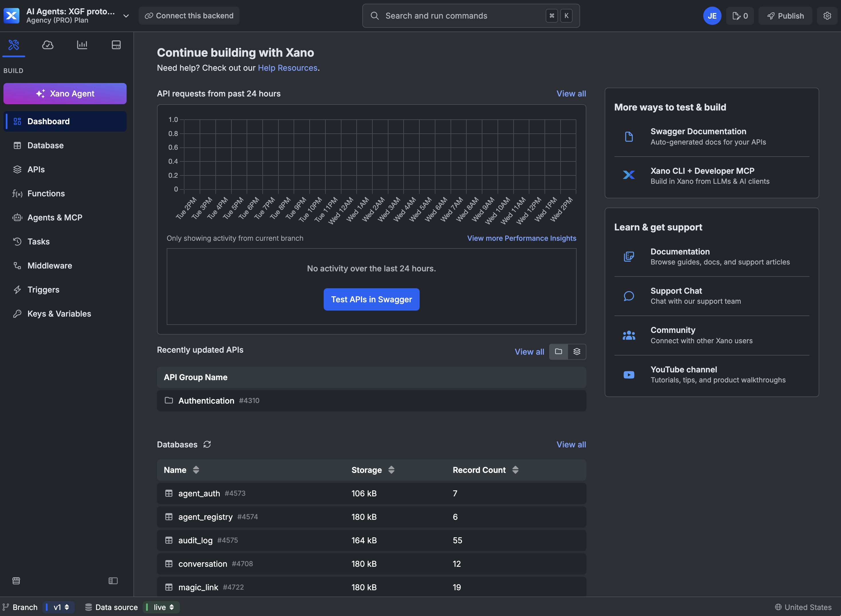The image size is (841, 616).
Task: Click the Authentication folder icon
Action: tap(169, 400)
